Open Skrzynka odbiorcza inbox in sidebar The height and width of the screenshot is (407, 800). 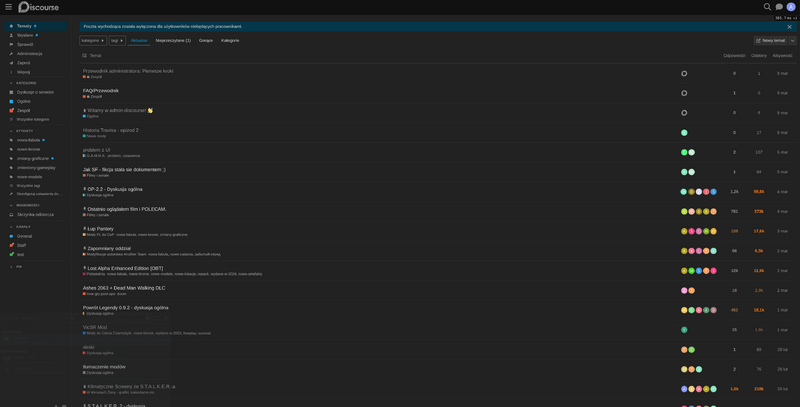tap(35, 215)
